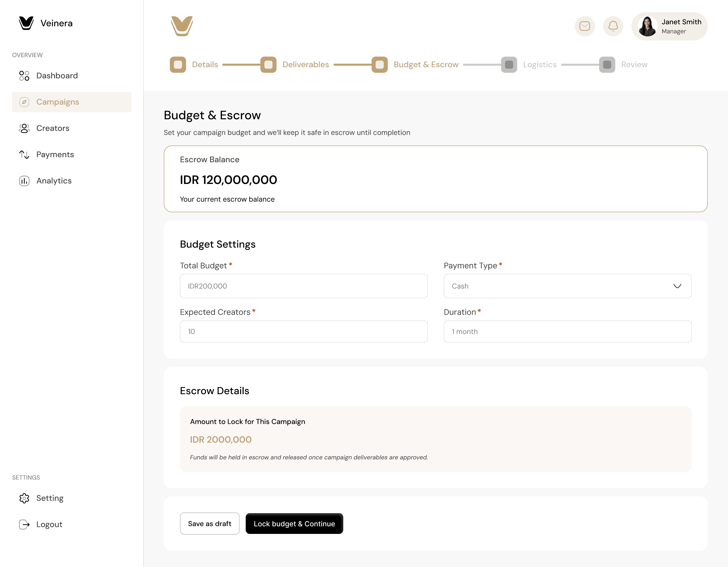Open the Analytics chart icon

coord(24,181)
